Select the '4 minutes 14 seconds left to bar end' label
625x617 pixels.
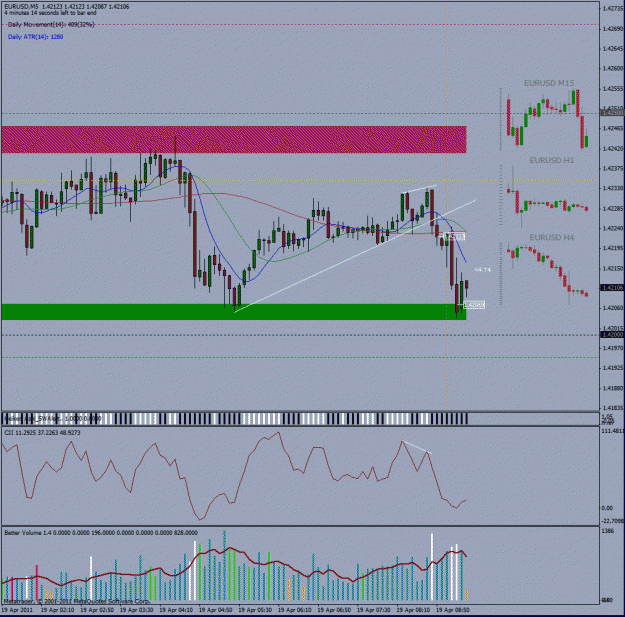tap(50, 13)
